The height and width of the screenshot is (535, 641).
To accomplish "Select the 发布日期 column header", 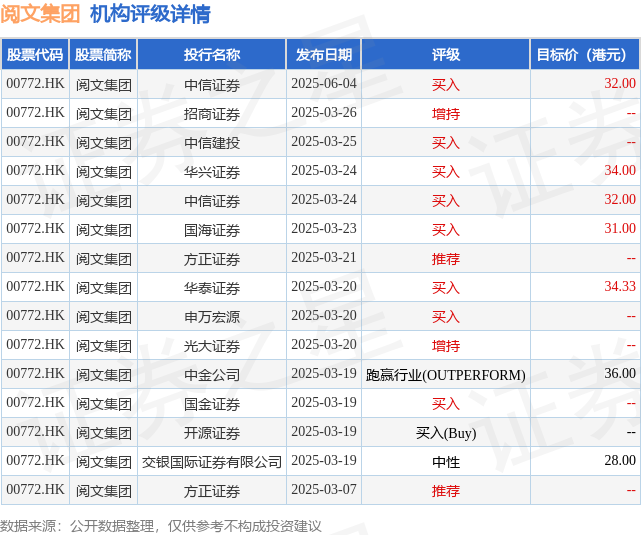I will pos(324,54).
